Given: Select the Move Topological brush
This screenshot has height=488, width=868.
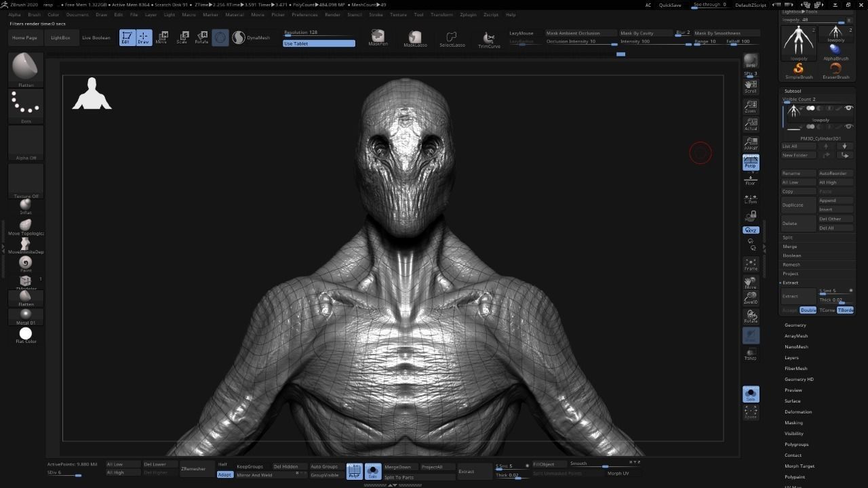Looking at the screenshot, I should [x=26, y=227].
